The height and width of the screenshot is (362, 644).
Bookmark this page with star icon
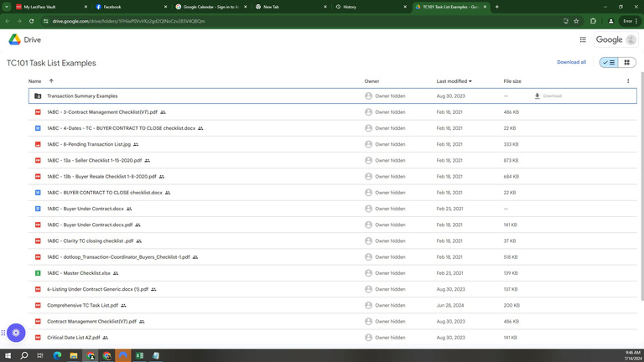(x=576, y=21)
